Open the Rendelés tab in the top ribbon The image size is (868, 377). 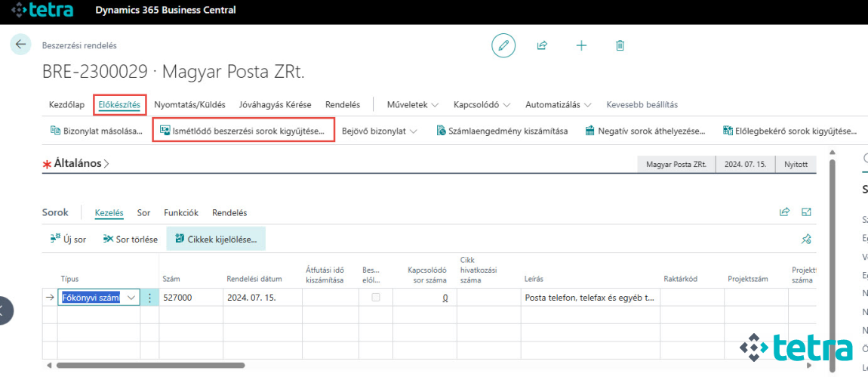[343, 104]
